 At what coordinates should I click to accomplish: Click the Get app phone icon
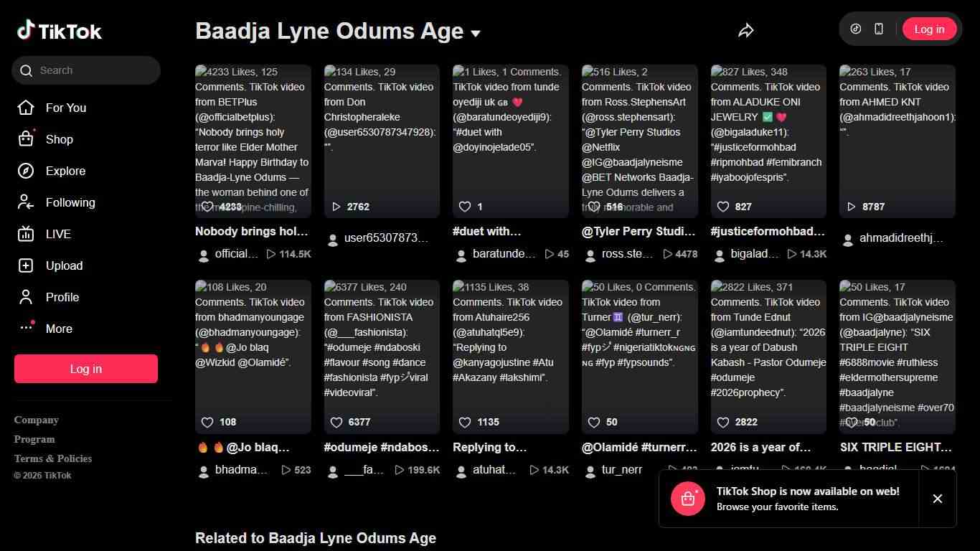[x=878, y=29]
